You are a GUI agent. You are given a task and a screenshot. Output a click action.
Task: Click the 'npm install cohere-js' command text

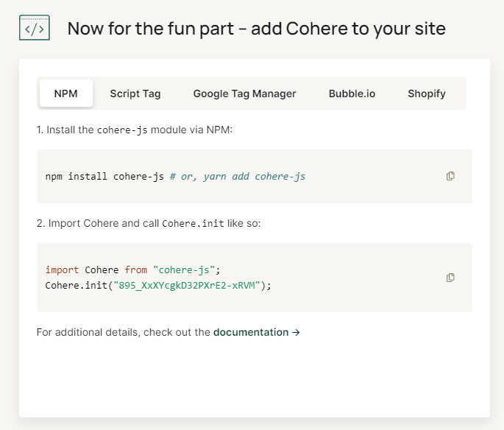point(104,176)
